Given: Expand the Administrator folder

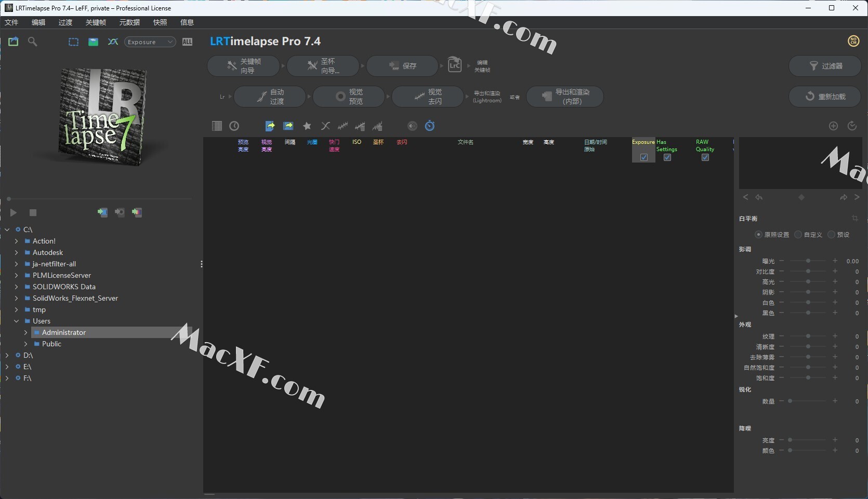Looking at the screenshot, I should coord(25,332).
